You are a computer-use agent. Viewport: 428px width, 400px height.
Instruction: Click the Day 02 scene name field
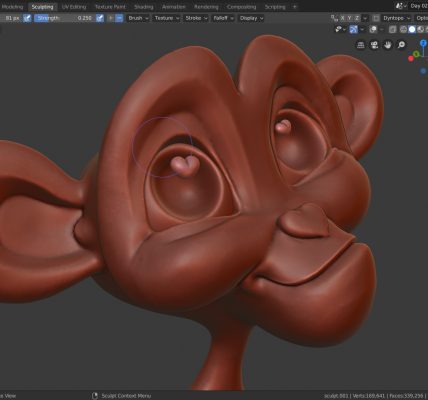(x=419, y=6)
